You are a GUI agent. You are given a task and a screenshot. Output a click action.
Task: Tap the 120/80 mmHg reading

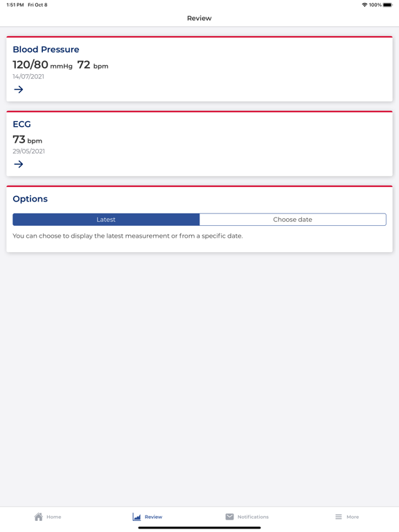click(x=43, y=65)
